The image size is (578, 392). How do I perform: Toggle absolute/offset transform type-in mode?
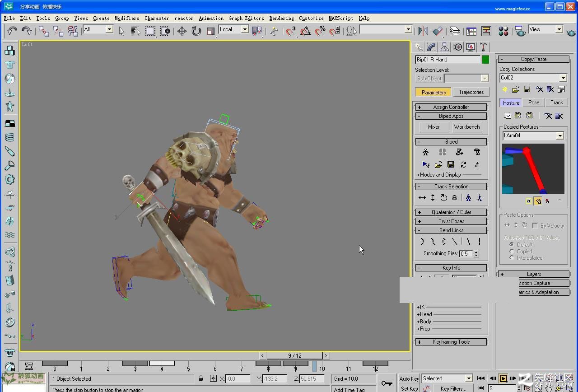(213, 378)
